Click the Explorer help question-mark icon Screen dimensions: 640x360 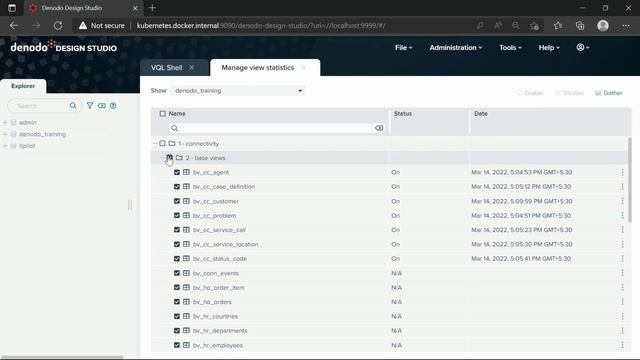point(113,106)
